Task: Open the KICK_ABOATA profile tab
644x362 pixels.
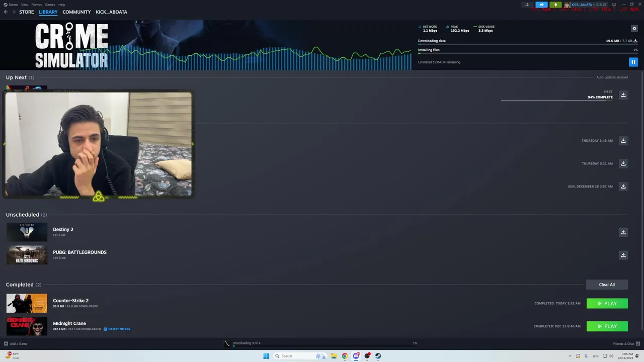Action: pos(111,12)
